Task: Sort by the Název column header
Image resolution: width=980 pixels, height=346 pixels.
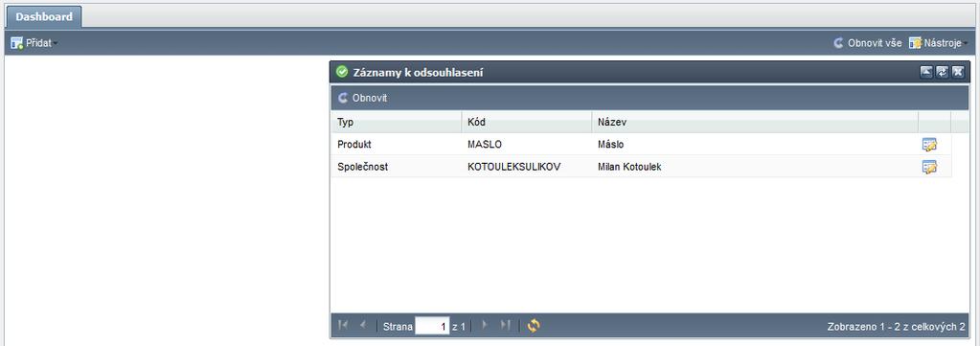Action: pos(755,122)
